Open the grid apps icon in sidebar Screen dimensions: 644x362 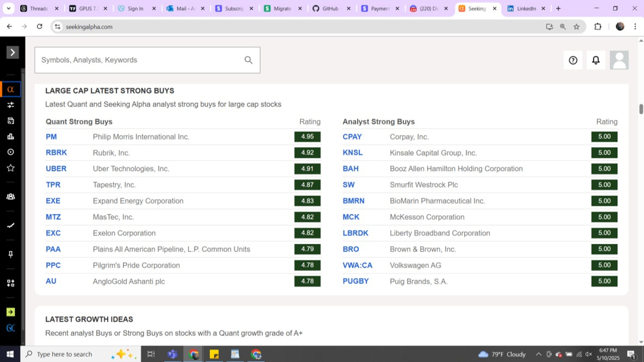click(x=11, y=283)
